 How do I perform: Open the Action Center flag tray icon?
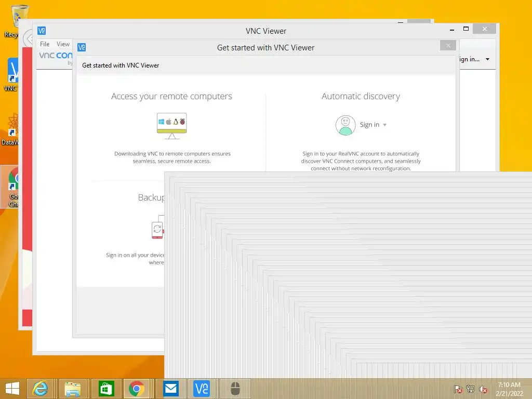pos(458,389)
